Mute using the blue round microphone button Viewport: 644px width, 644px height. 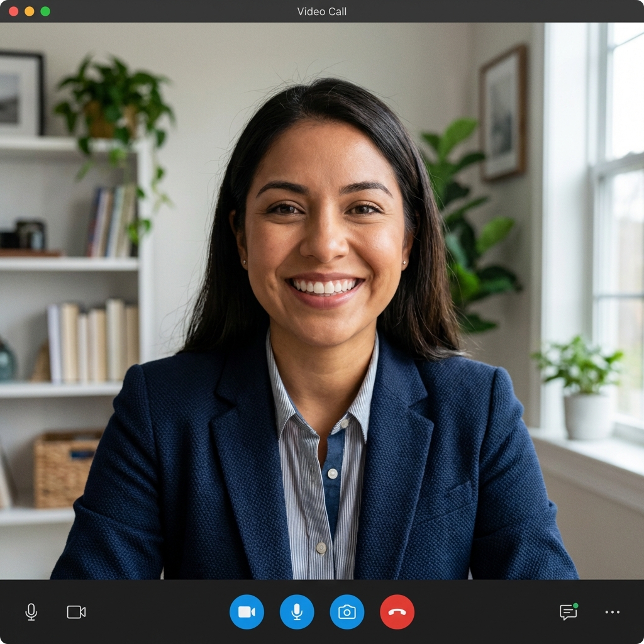tap(297, 612)
